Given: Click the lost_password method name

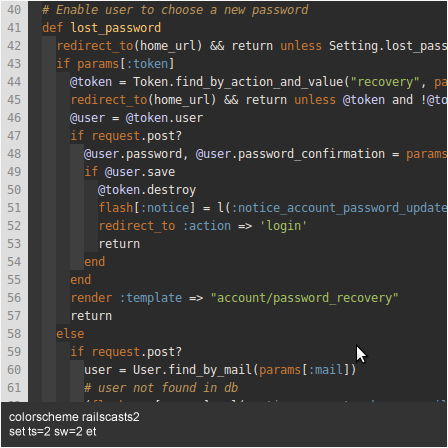Looking at the screenshot, I should coord(116,28).
